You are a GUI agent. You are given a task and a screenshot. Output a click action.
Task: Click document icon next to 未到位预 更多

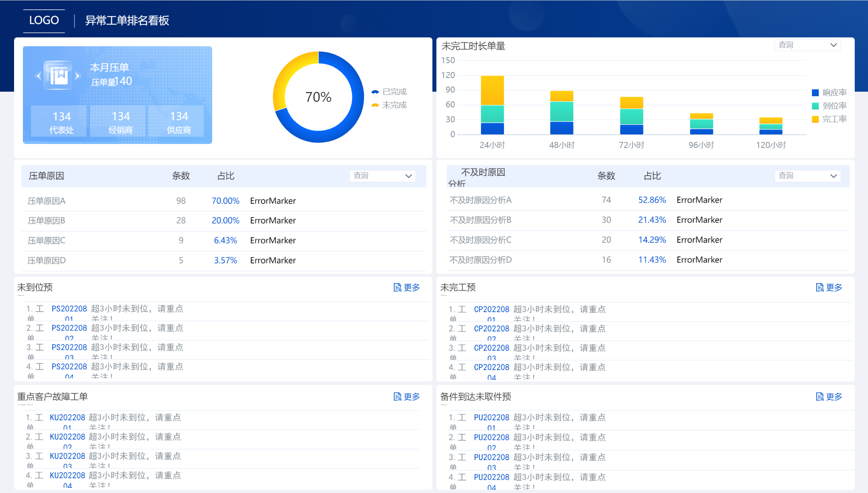click(397, 287)
